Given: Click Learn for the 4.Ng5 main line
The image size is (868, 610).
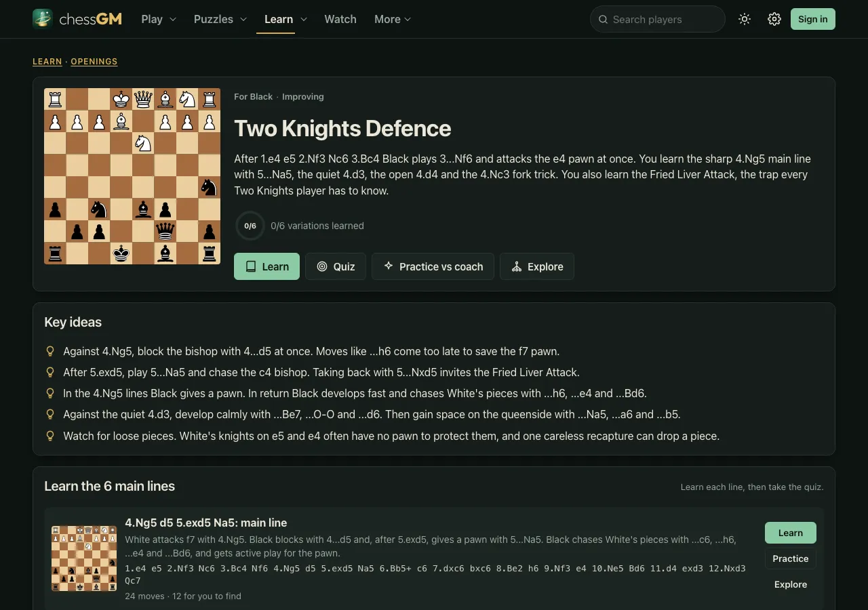Looking at the screenshot, I should 791,533.
